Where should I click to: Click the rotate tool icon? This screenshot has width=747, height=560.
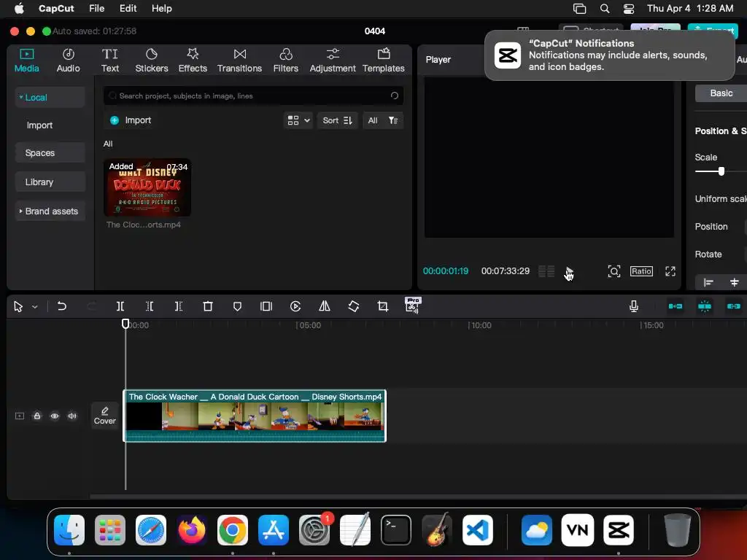click(x=354, y=306)
